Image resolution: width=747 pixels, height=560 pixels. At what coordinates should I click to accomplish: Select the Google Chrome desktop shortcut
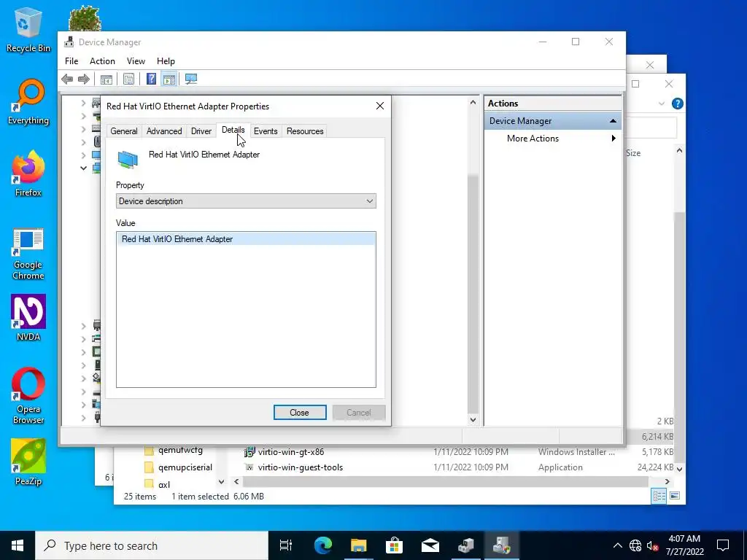tap(28, 253)
